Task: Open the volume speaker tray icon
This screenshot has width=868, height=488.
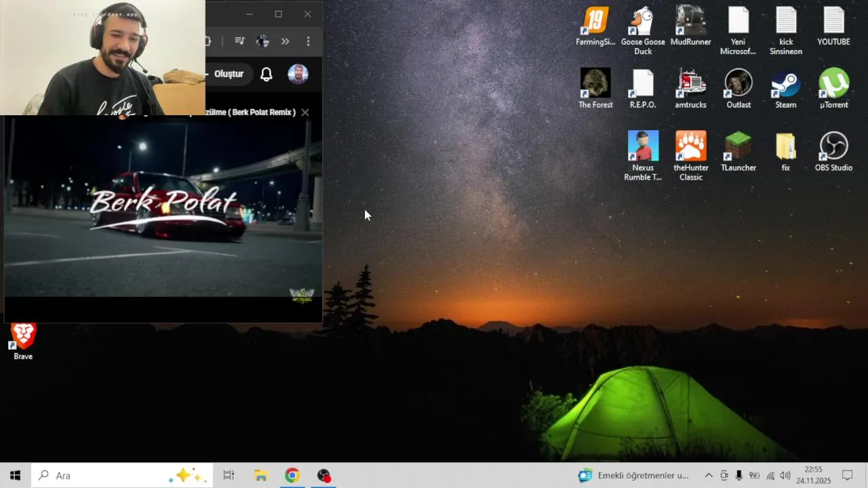Action: coord(785,475)
